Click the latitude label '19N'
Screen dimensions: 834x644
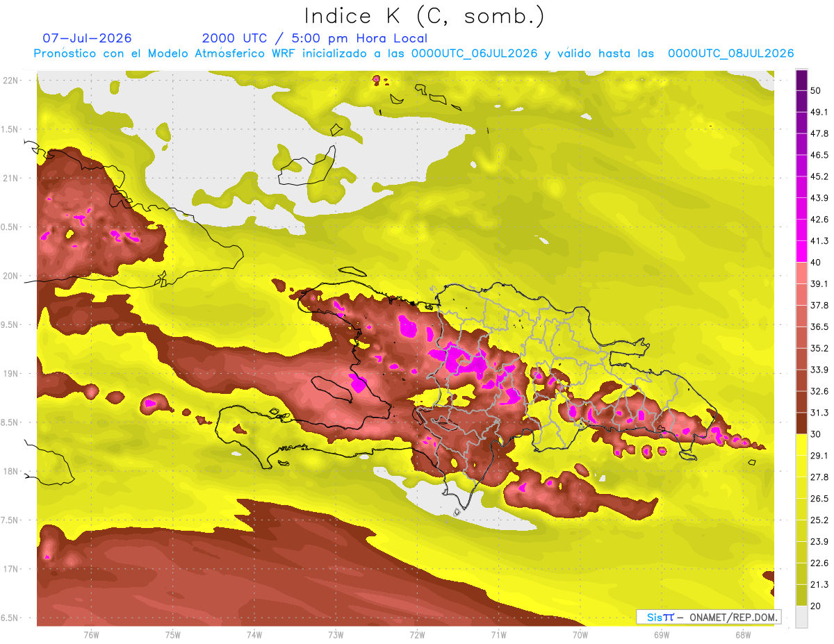[10, 374]
